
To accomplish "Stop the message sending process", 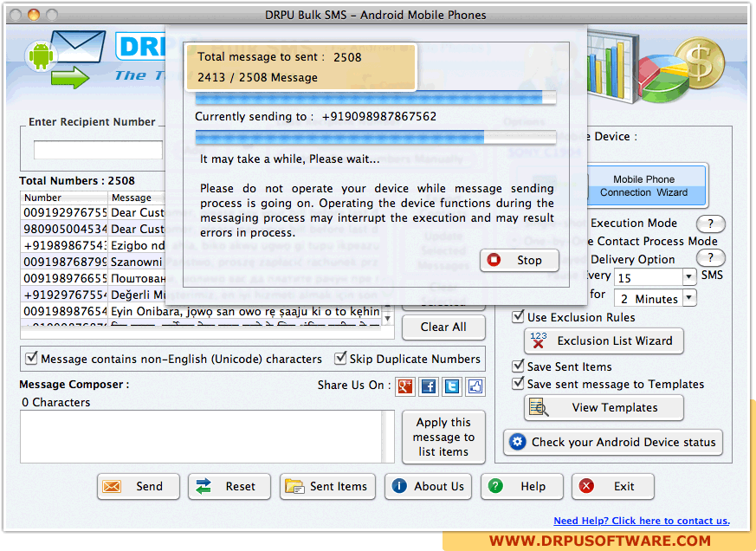I will (x=520, y=260).
